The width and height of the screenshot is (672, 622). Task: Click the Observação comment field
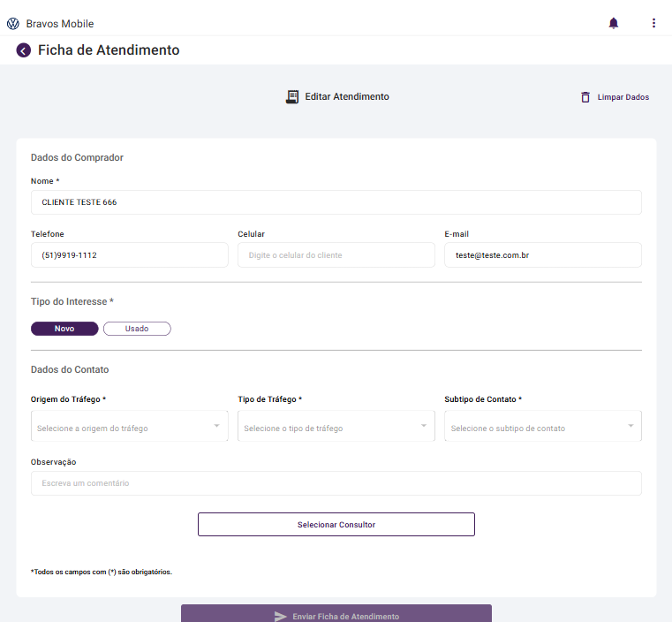click(x=336, y=483)
